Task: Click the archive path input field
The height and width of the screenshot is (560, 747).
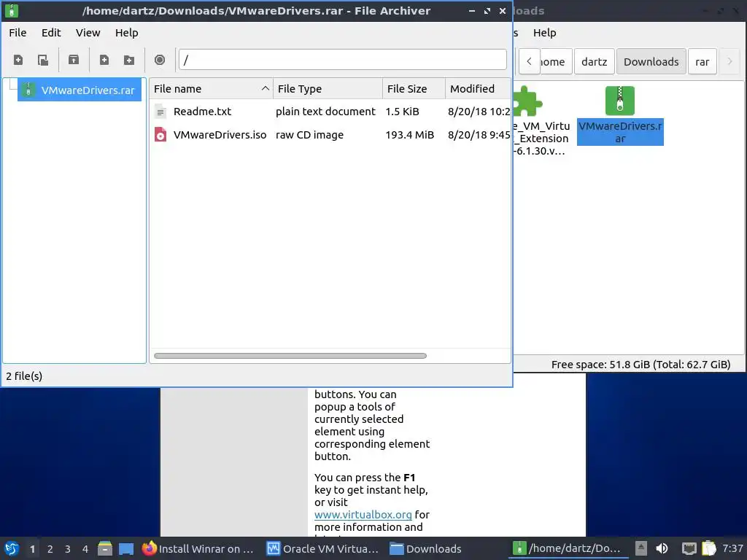Action: click(343, 60)
